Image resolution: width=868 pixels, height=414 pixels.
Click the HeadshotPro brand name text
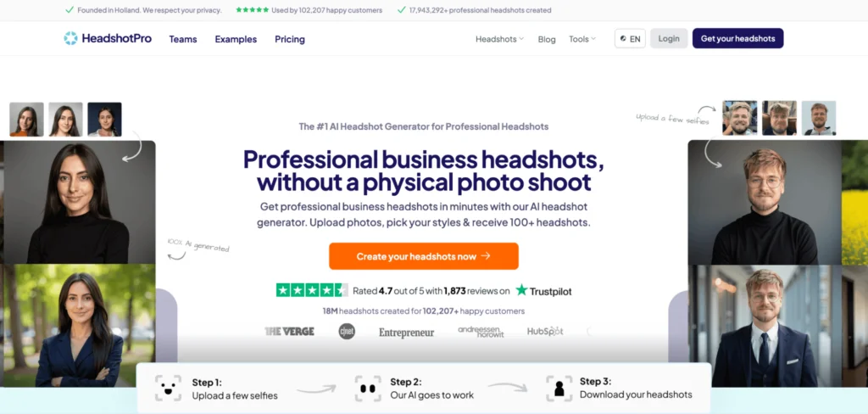pyautogui.click(x=117, y=39)
